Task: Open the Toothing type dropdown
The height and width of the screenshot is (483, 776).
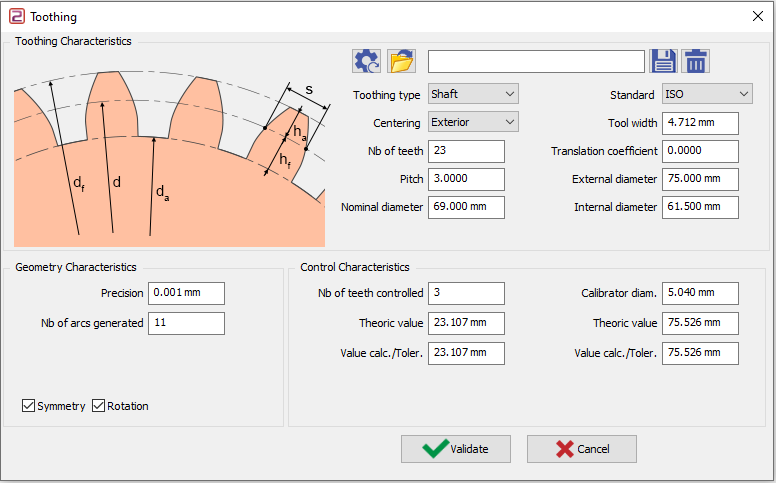Action: (472, 94)
